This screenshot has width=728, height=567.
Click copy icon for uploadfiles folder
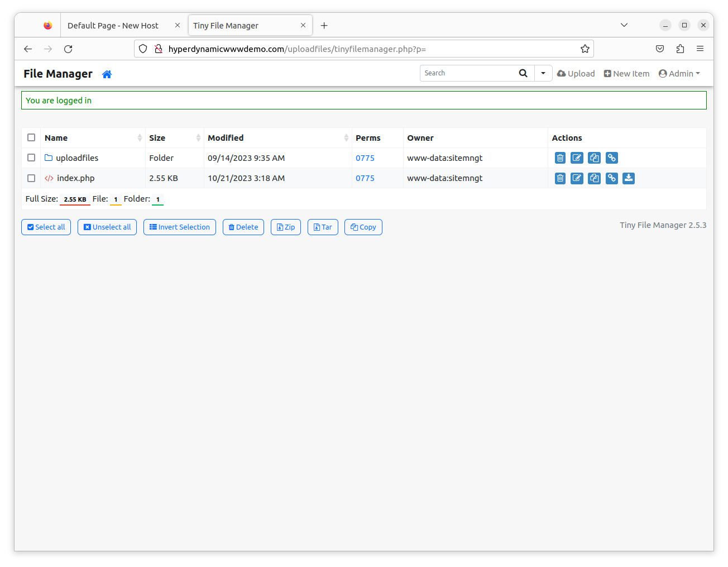click(595, 158)
